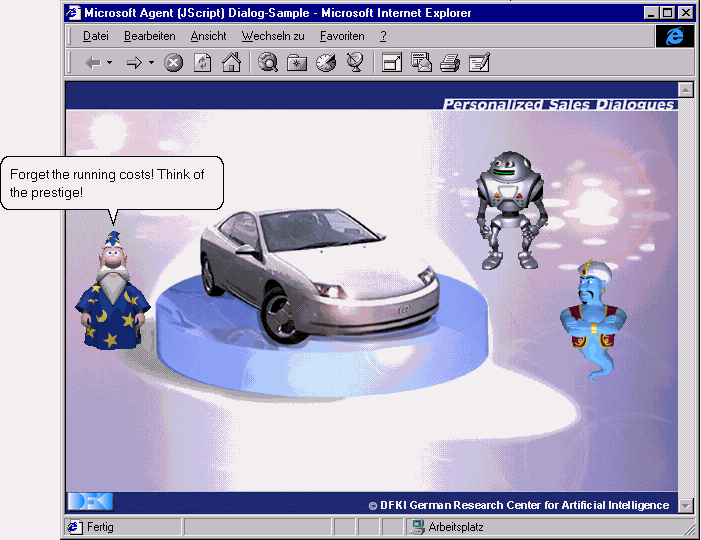701x540 pixels.
Task: Open the History panel icon
Action: click(x=326, y=63)
